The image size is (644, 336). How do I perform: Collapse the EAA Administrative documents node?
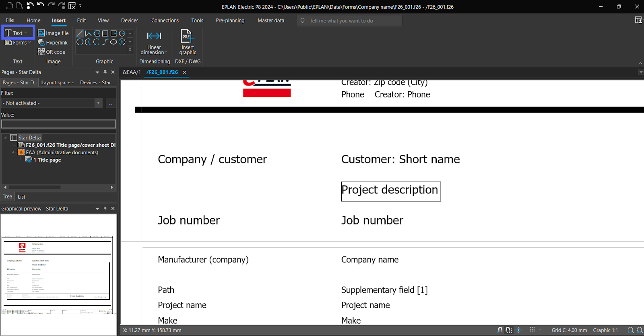coord(13,153)
